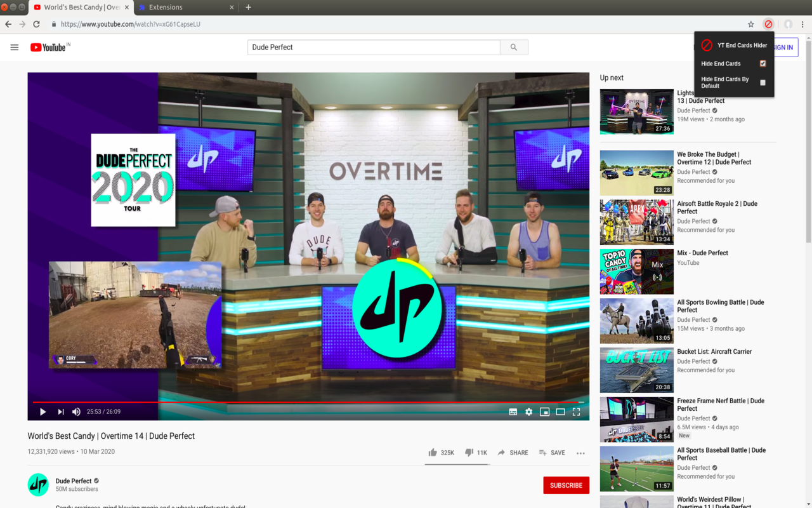Enable theater mode view
This screenshot has height=508, width=812.
tap(560, 411)
